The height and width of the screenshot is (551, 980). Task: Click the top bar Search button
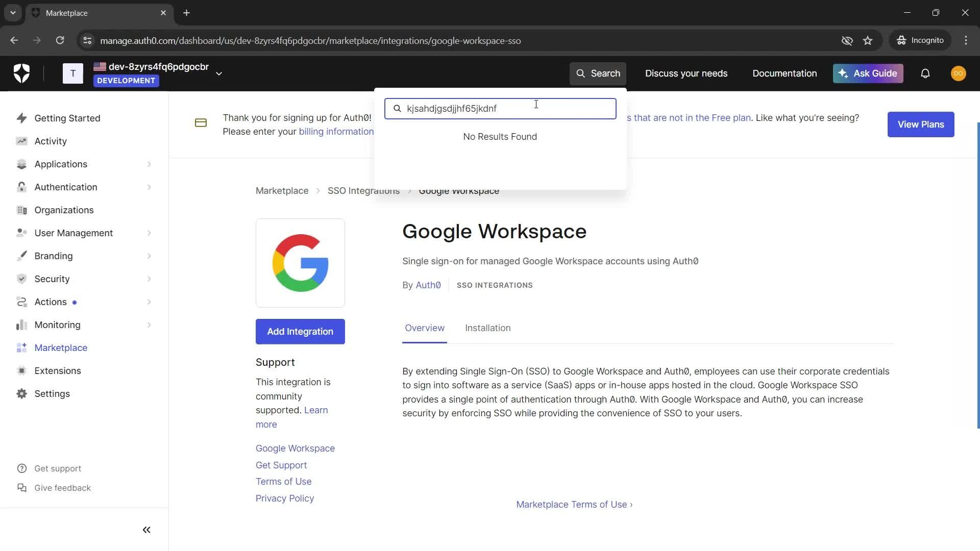598,73
